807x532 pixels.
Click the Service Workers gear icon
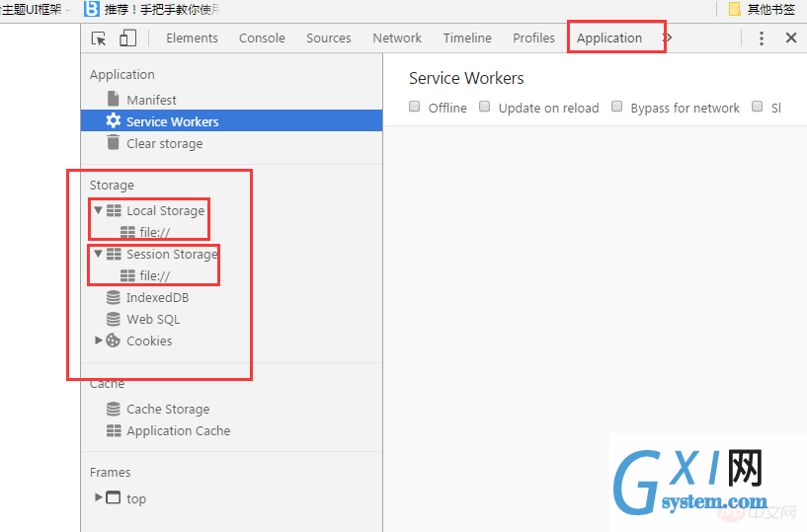(114, 120)
